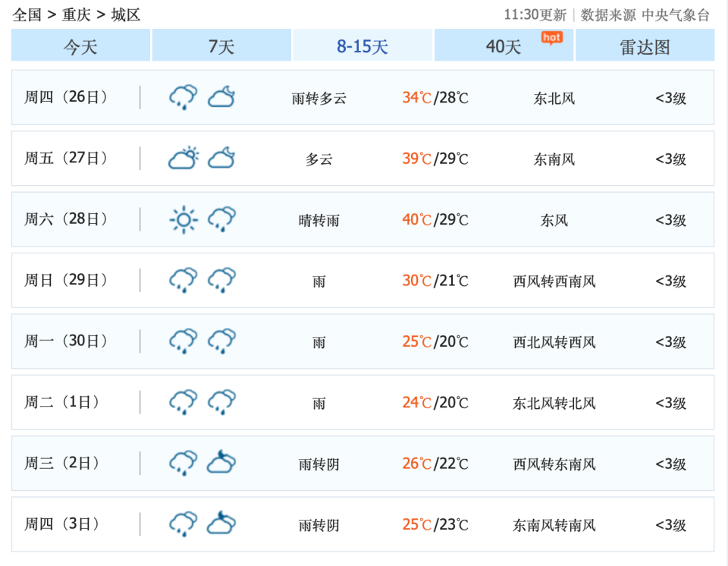Viewport: 728px width, 566px height.
Task: Go to 全国 in the breadcrumb
Action: pyautogui.click(x=27, y=15)
